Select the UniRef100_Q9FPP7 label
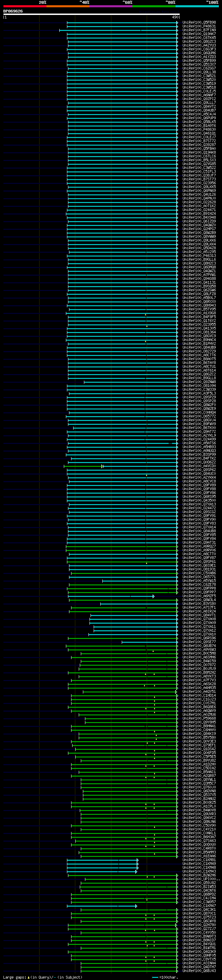Image resolution: width=222 pixels, height=980 pixels. click(199, 592)
